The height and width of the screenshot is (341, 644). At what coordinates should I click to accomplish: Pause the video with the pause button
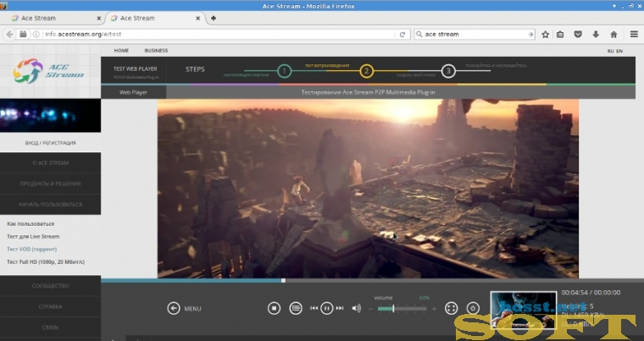tap(327, 308)
